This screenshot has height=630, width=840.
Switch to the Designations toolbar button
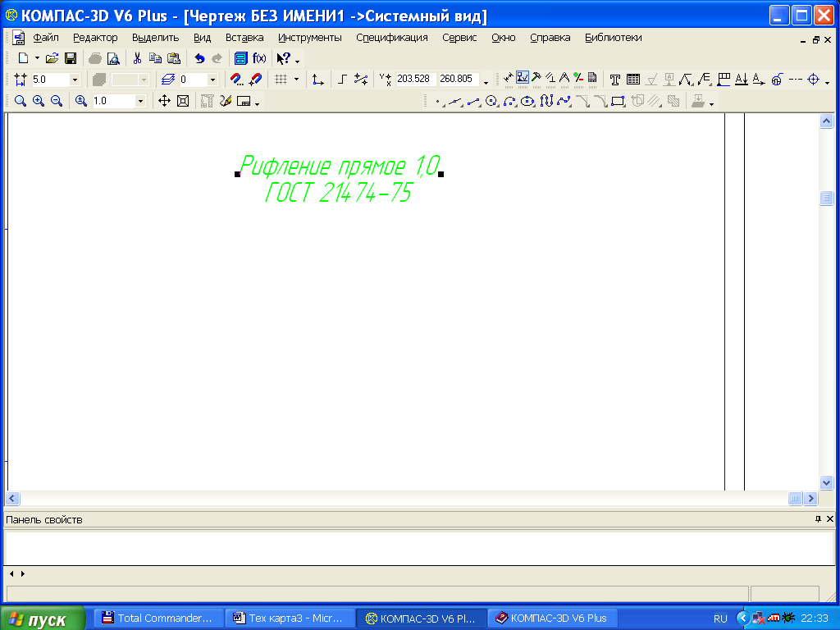coord(523,79)
